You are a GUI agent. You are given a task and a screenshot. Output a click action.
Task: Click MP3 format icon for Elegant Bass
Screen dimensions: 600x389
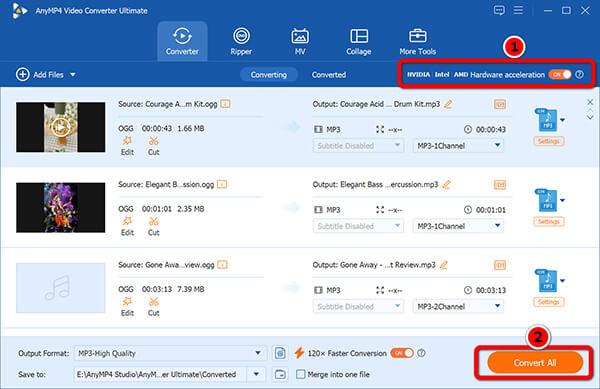tap(546, 200)
